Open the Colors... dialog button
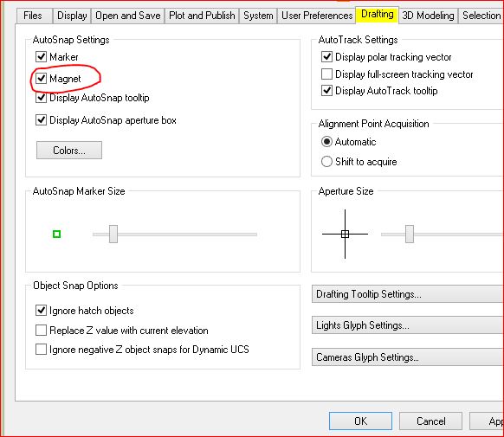 (x=69, y=151)
